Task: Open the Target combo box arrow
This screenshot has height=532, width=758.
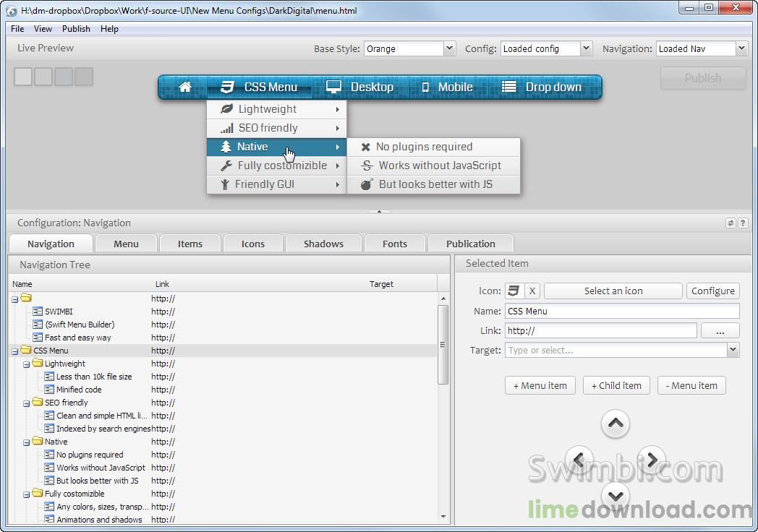Action: (x=733, y=350)
